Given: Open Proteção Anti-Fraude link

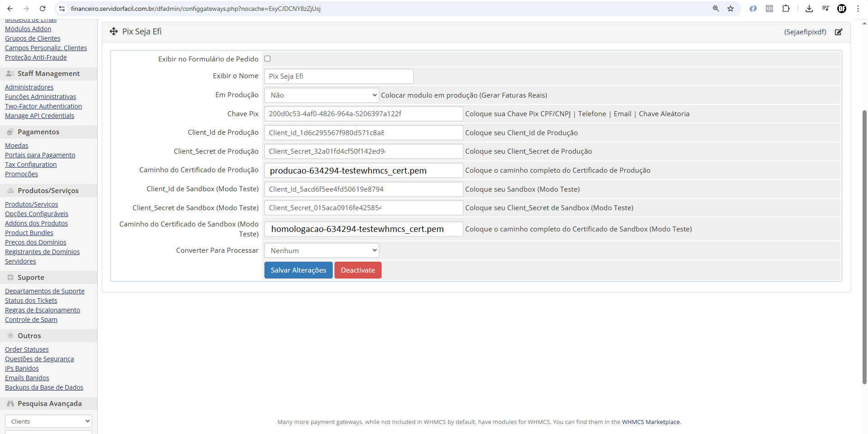Looking at the screenshot, I should (x=36, y=57).
